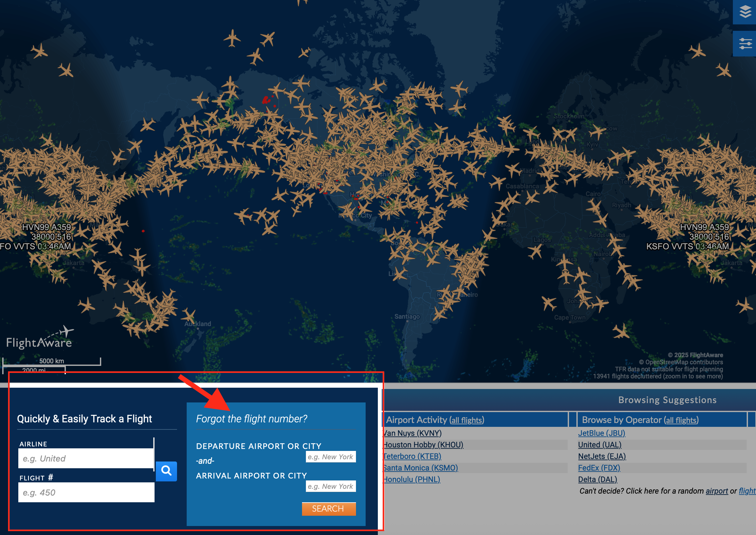Open the Delta (DAL) operator link
This screenshot has height=535, width=756.
click(597, 479)
